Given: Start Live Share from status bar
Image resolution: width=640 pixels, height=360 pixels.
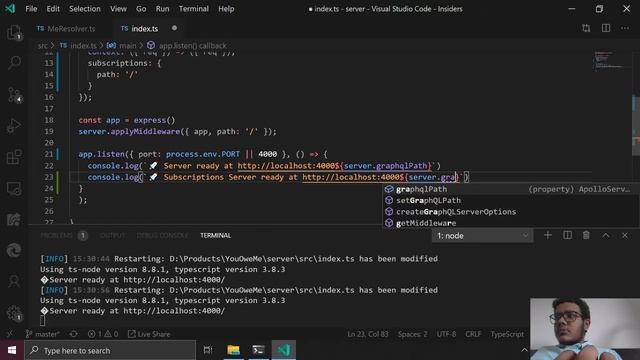Looking at the screenshot, I should click(149, 334).
